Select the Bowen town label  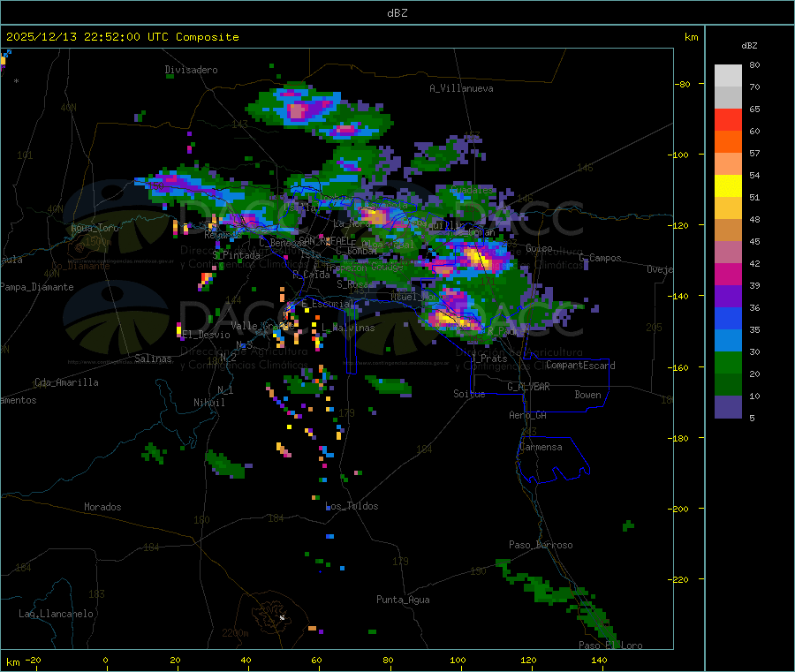click(x=587, y=395)
